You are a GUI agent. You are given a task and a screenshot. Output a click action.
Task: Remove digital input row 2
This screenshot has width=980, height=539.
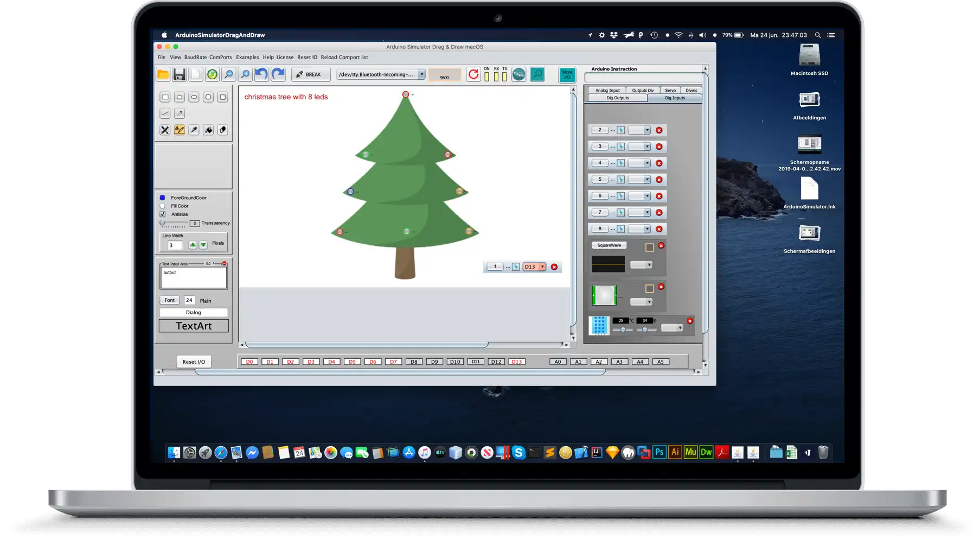(x=659, y=130)
